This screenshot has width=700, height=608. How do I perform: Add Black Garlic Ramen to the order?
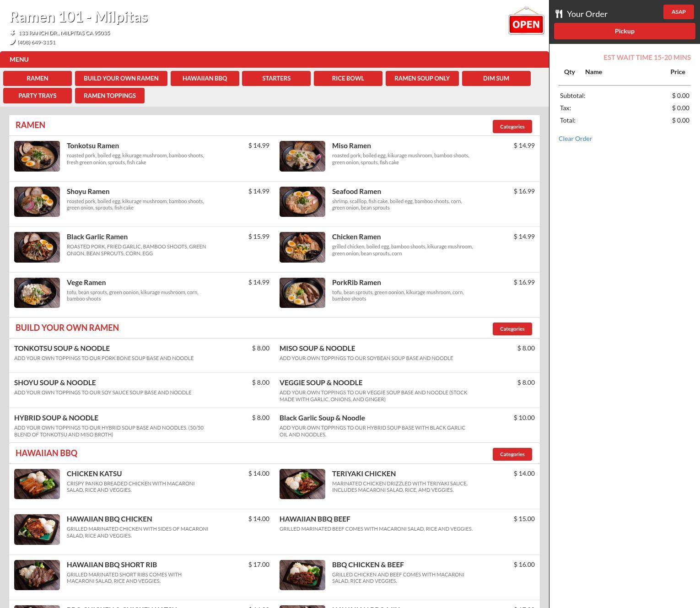coord(97,237)
